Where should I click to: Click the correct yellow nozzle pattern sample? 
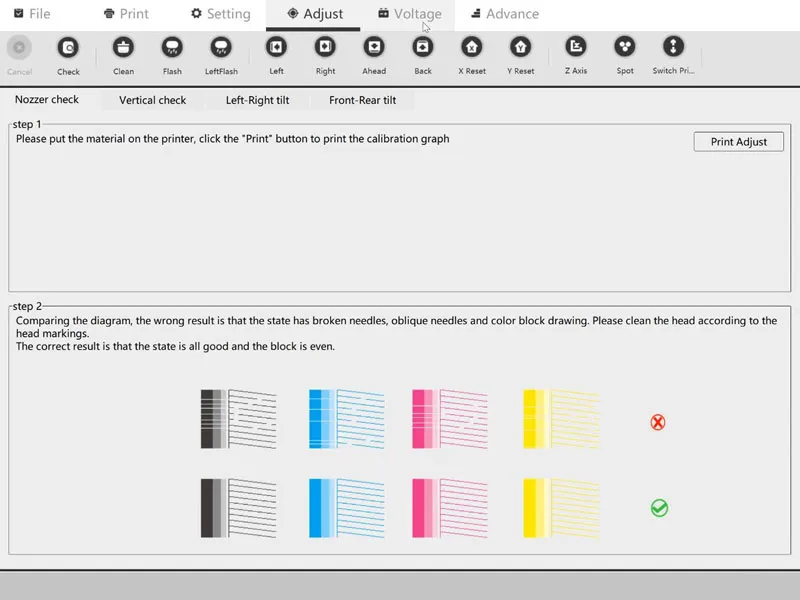point(561,508)
